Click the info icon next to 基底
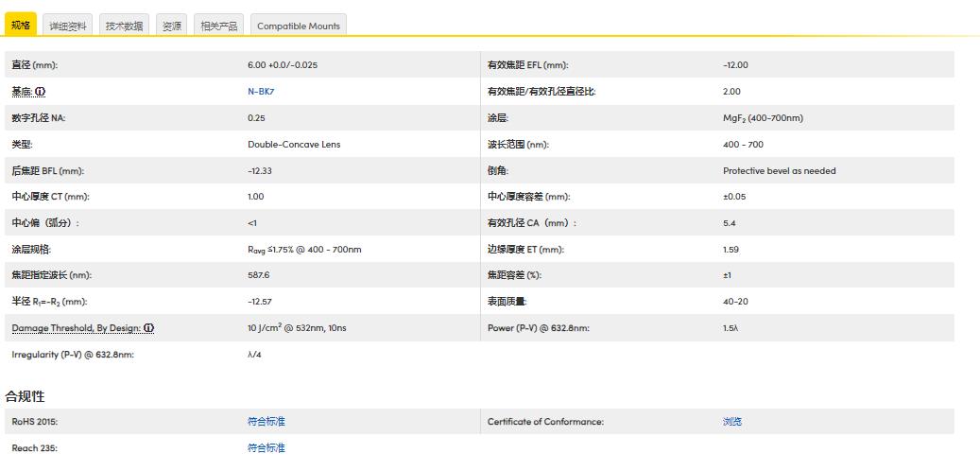Viewport: 980px width, 471px height. point(41,92)
